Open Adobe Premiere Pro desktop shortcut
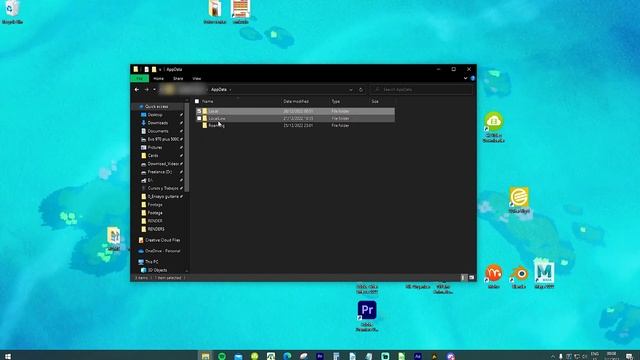 (x=367, y=316)
